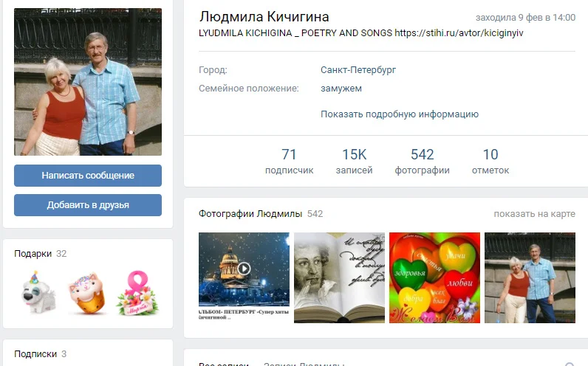Open the 10 отметок counter

490,161
